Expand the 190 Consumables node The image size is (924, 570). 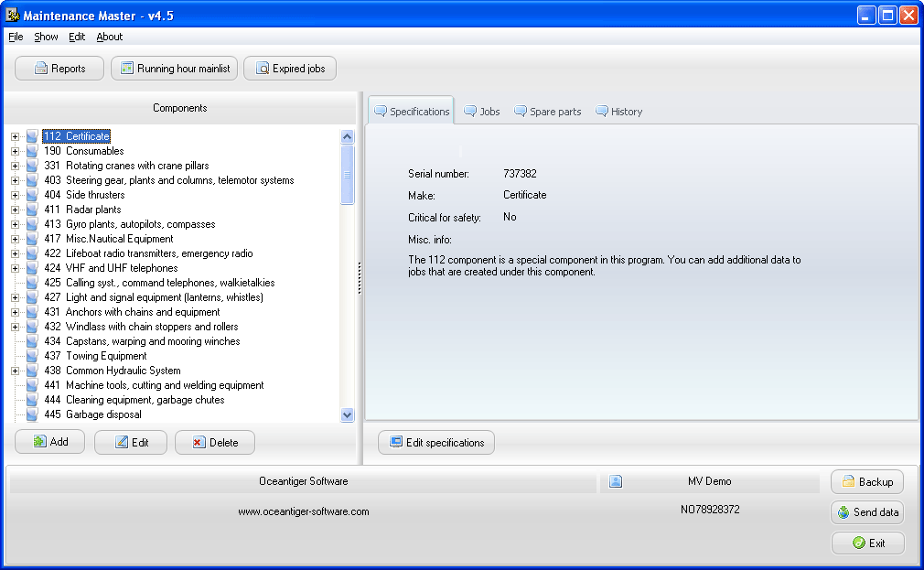(15, 151)
